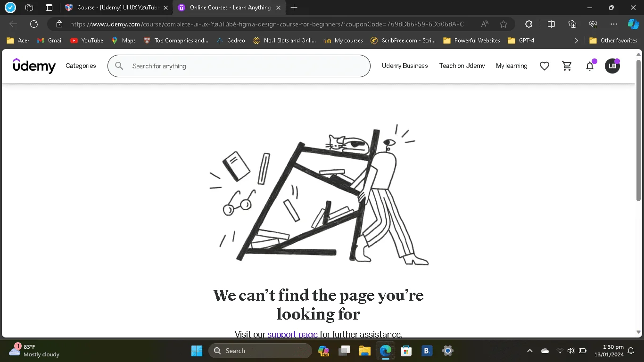
Task: Open the Gmail bookmark
Action: 50,41
